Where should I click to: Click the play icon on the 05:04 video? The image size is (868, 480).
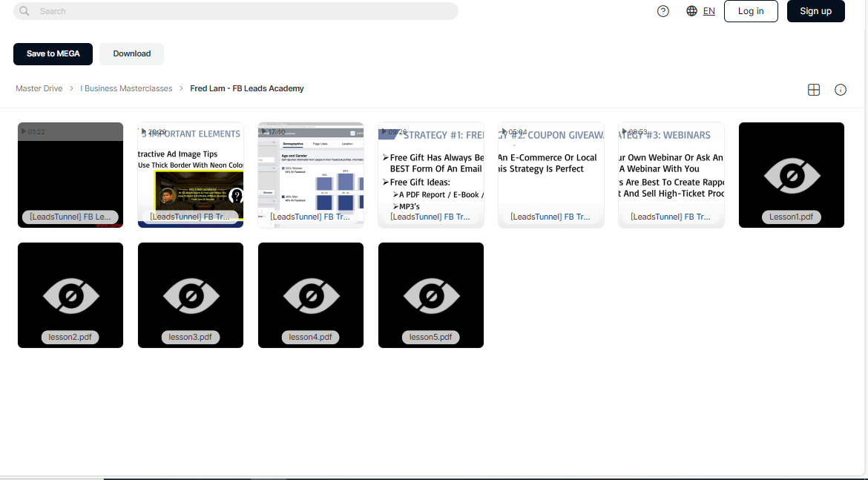(x=504, y=132)
